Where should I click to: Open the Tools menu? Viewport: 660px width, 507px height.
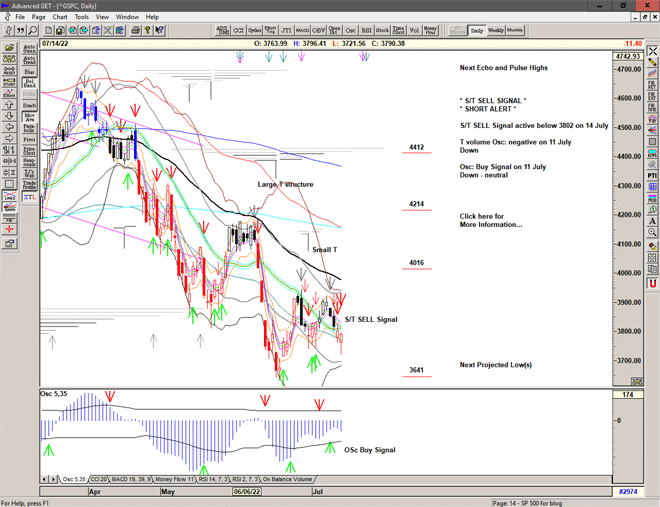pyautogui.click(x=82, y=17)
